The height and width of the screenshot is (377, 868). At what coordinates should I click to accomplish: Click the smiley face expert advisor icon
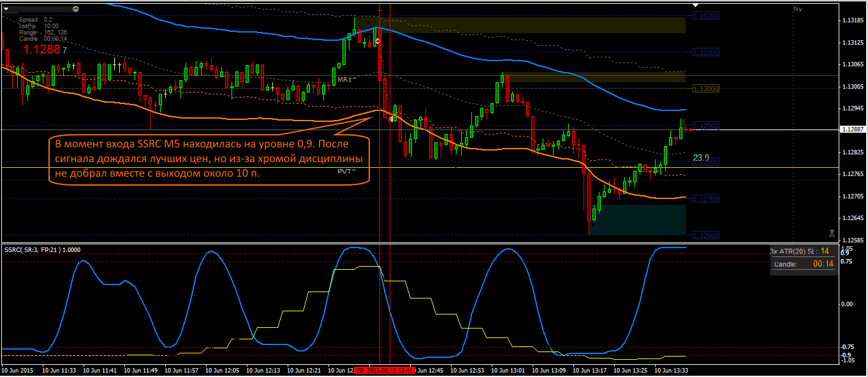pyautogui.click(x=76, y=9)
